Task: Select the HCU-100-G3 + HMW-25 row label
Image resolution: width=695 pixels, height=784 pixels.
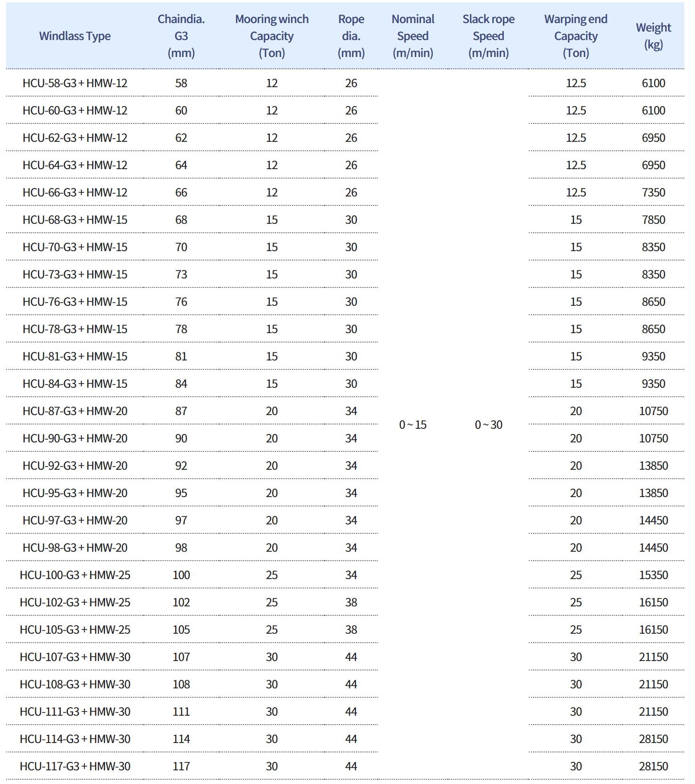Action: click(75, 575)
